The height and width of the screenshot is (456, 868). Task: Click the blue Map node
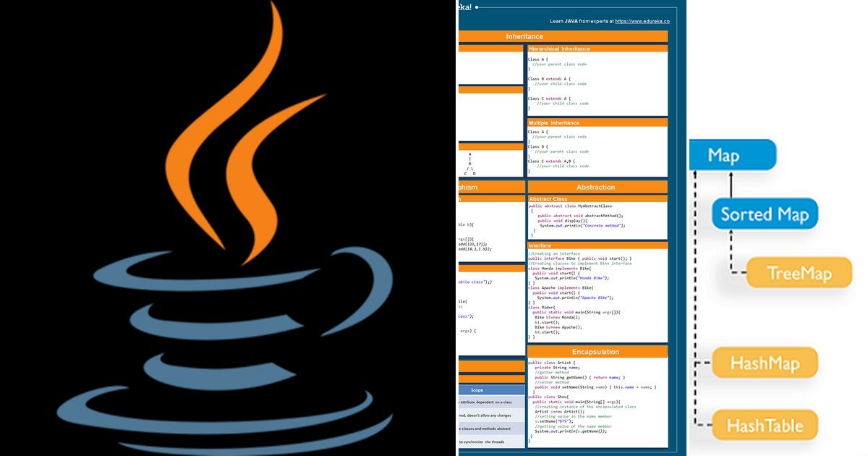pyautogui.click(x=731, y=154)
